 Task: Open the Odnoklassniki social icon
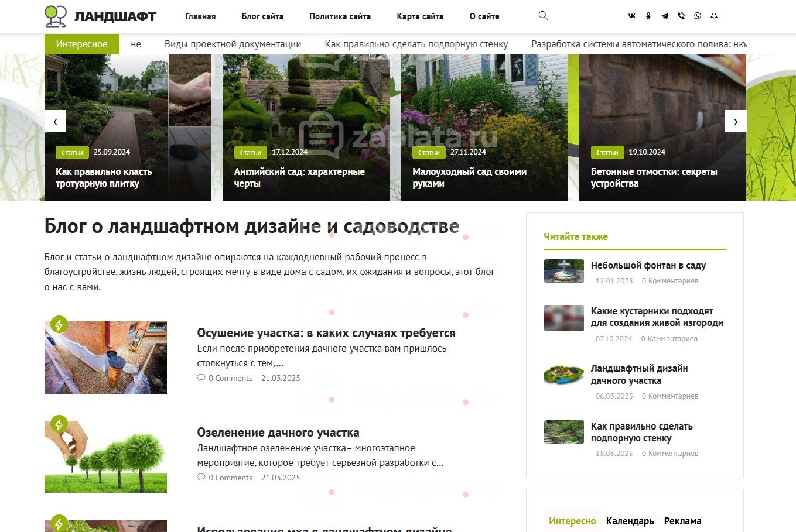coord(648,16)
